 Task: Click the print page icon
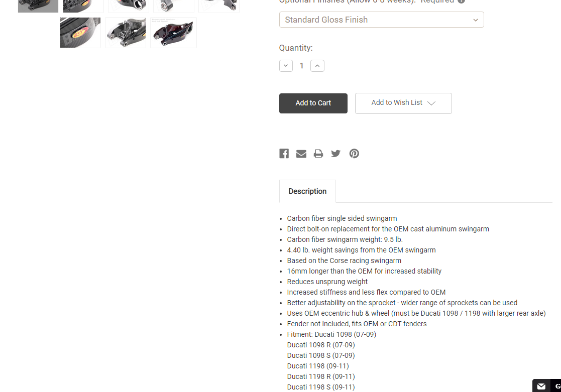[x=318, y=154]
